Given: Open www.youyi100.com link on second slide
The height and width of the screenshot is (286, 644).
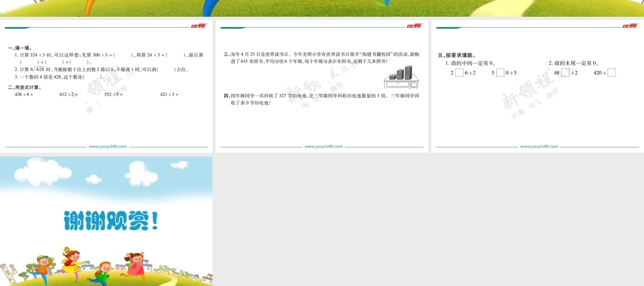Looking at the screenshot, I should click(324, 147).
